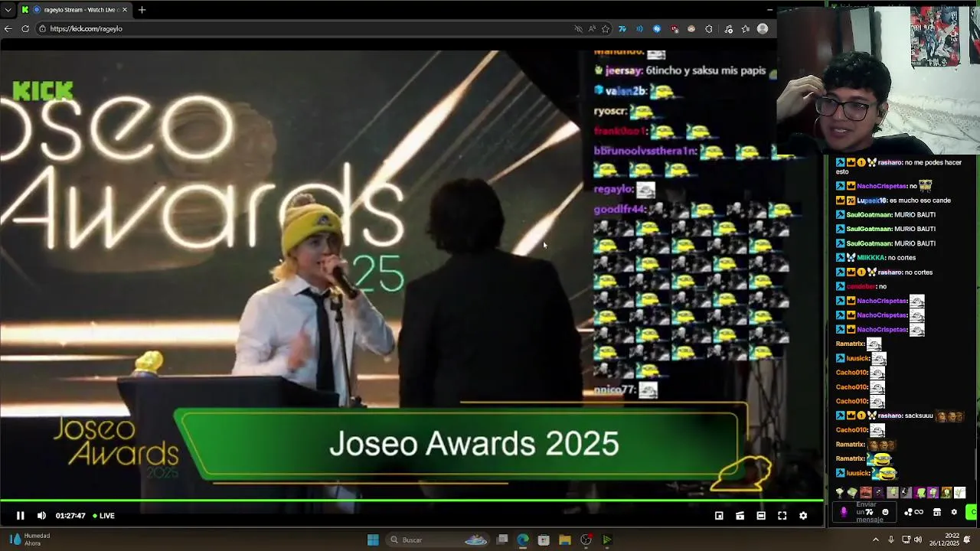Open the emote picker smiley icon

coord(885,512)
